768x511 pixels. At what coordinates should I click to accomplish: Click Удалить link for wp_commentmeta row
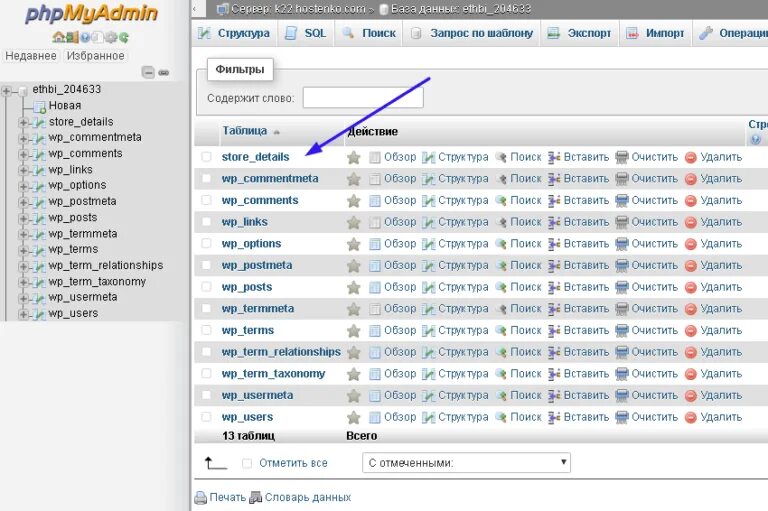721,179
